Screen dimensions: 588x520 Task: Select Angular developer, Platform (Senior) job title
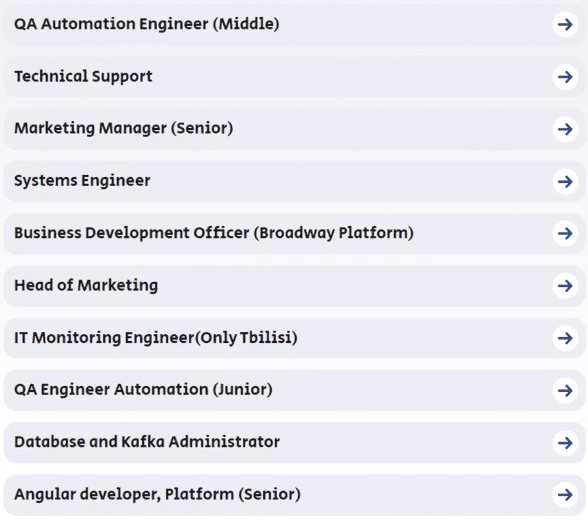(158, 495)
